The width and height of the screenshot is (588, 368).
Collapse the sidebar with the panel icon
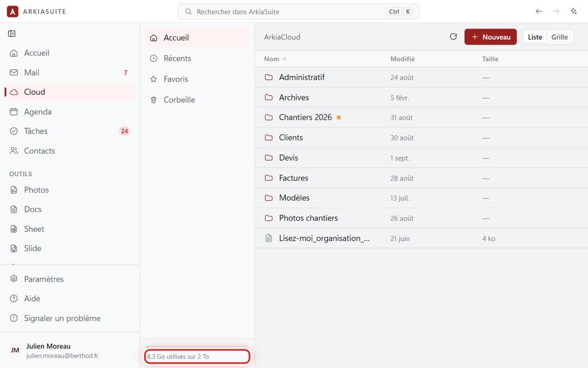(x=12, y=34)
